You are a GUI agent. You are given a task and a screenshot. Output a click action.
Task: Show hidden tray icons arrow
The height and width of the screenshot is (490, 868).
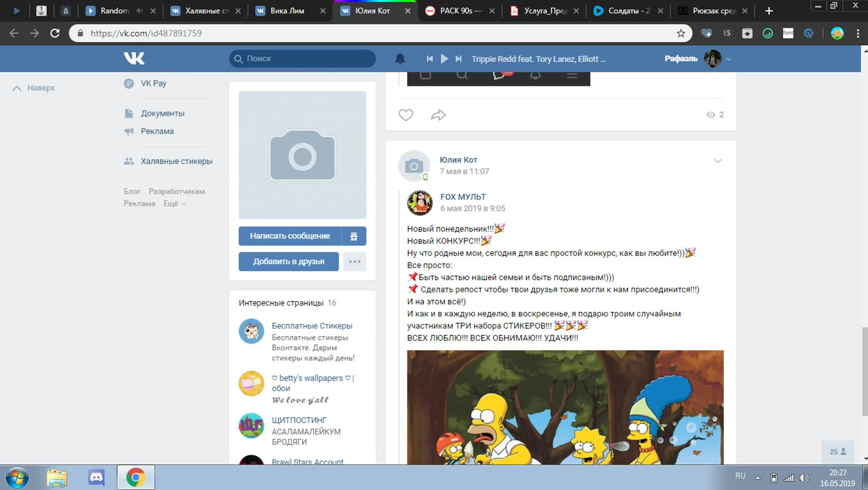tap(758, 478)
